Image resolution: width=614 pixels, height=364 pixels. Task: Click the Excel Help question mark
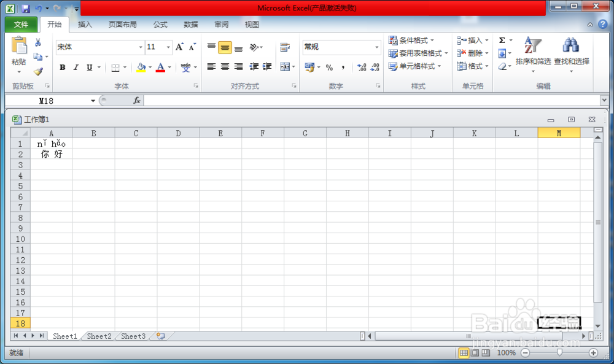[x=602, y=25]
